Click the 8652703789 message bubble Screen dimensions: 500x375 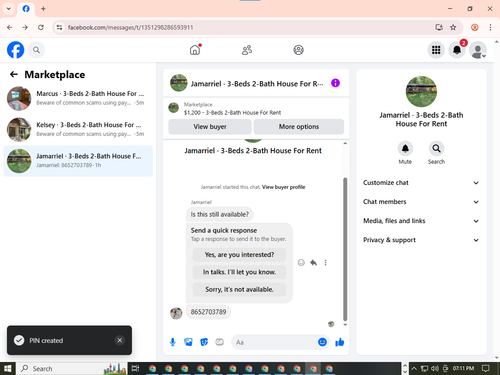(x=208, y=312)
